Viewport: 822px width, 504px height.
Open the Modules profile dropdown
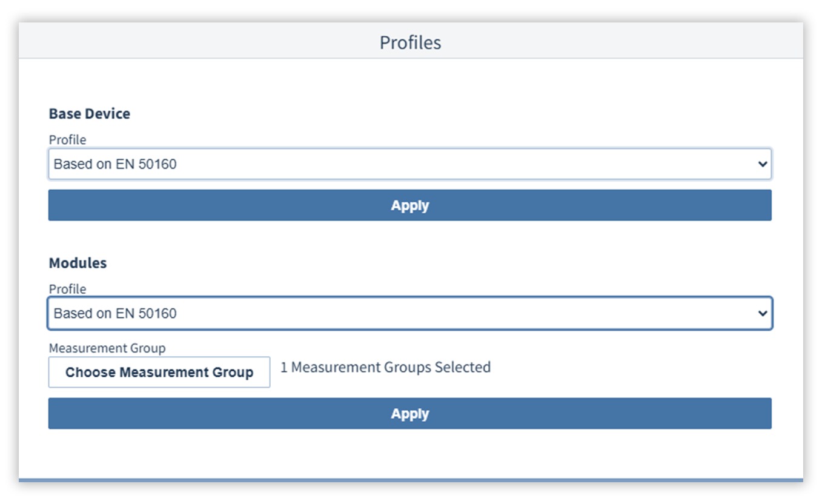tap(409, 313)
